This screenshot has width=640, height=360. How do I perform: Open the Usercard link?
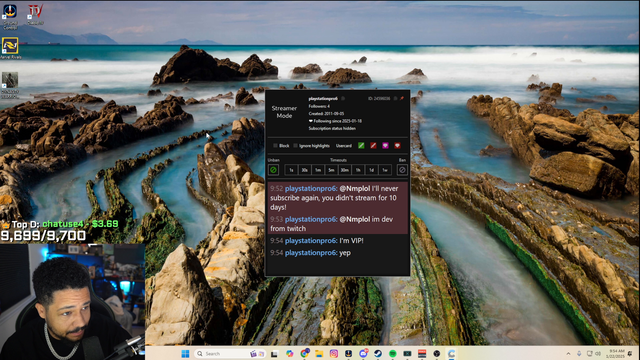[344, 146]
